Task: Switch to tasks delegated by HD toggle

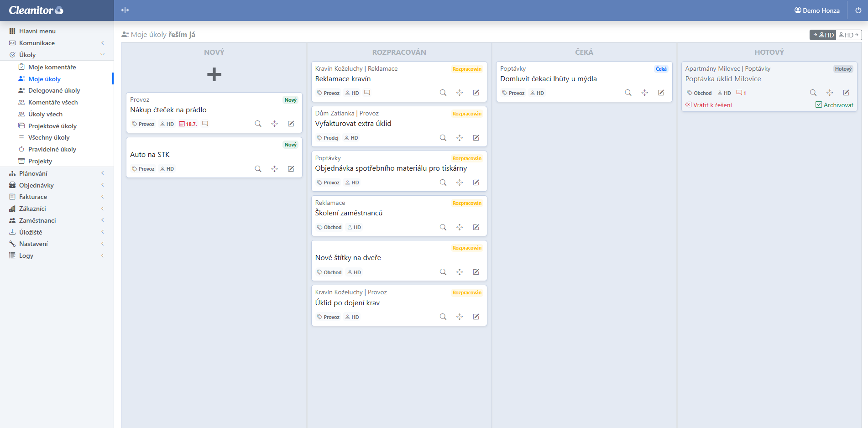Action: (849, 35)
